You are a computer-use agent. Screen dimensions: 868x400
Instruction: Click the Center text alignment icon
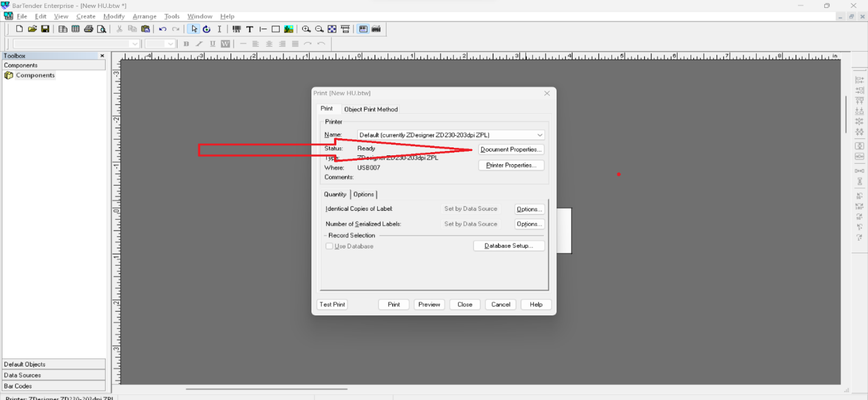(269, 44)
